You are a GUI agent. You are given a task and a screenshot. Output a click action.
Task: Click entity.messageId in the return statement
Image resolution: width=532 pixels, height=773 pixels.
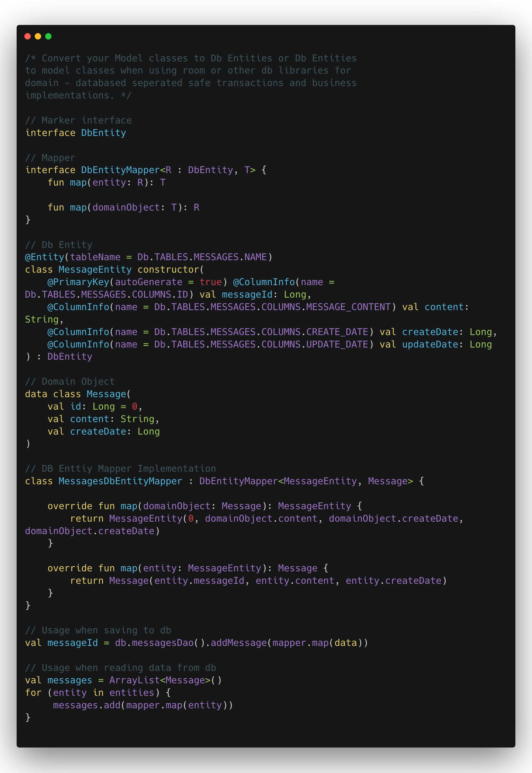click(199, 581)
